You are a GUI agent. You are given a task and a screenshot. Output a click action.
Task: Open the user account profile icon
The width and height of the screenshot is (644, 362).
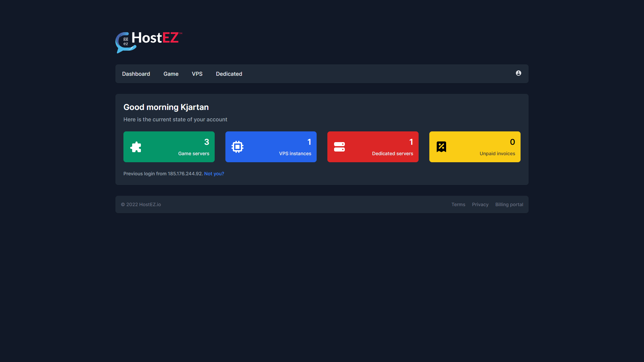(518, 73)
